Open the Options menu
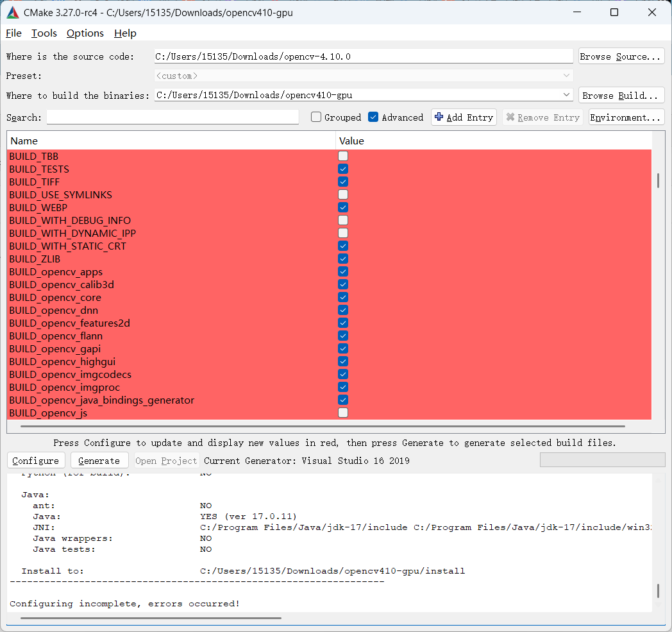This screenshot has height=632, width=672. 85,33
